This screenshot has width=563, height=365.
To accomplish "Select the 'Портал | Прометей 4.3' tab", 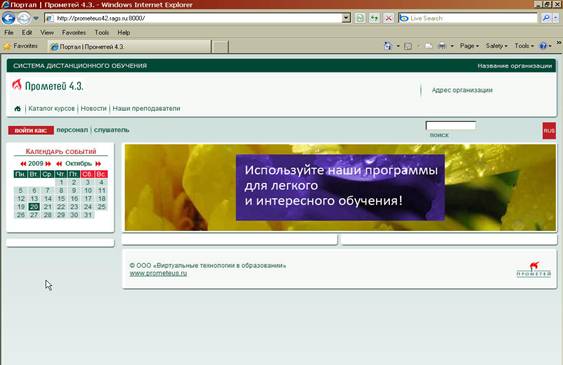I will point(129,47).
